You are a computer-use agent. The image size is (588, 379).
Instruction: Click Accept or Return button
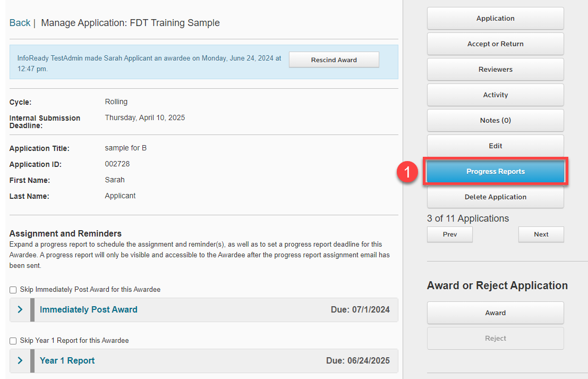496,44
